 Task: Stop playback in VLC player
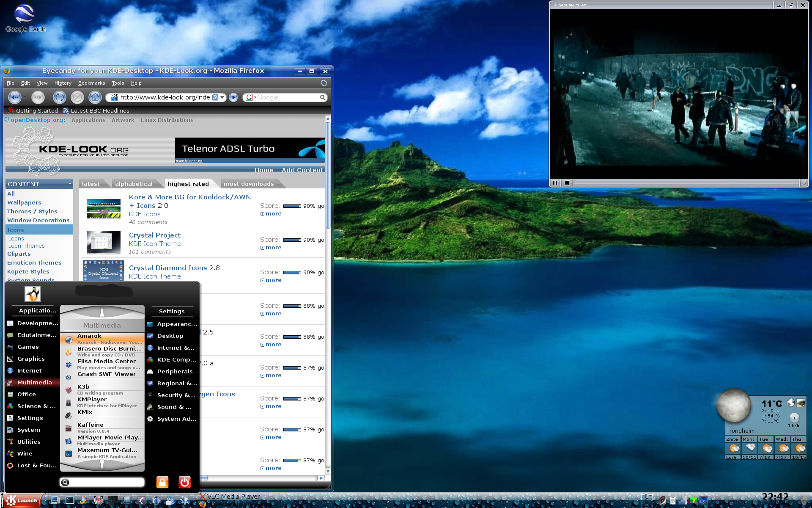(x=567, y=183)
